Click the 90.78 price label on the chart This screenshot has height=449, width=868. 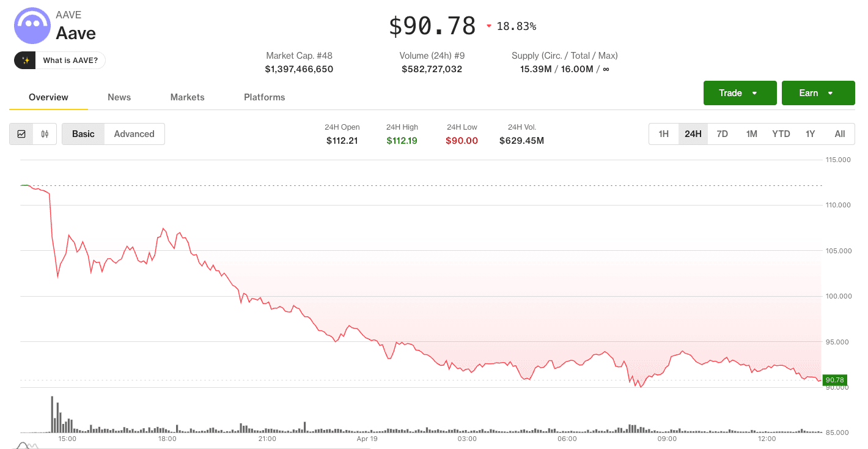pyautogui.click(x=834, y=379)
